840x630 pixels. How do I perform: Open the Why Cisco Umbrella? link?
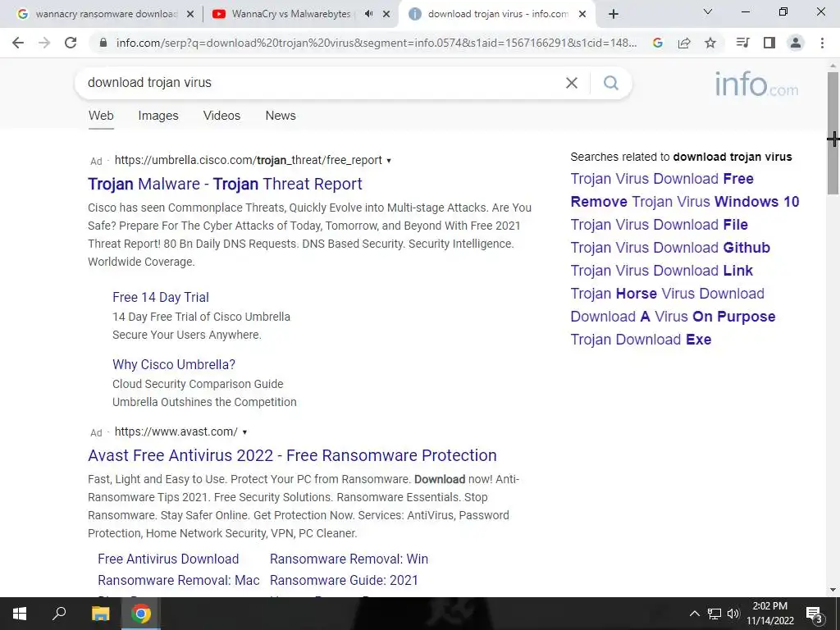click(174, 364)
